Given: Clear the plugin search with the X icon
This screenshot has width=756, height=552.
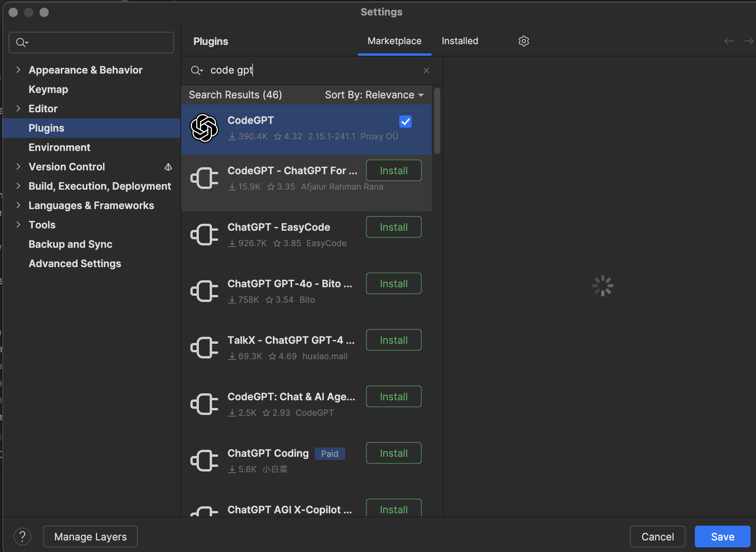Looking at the screenshot, I should [426, 70].
